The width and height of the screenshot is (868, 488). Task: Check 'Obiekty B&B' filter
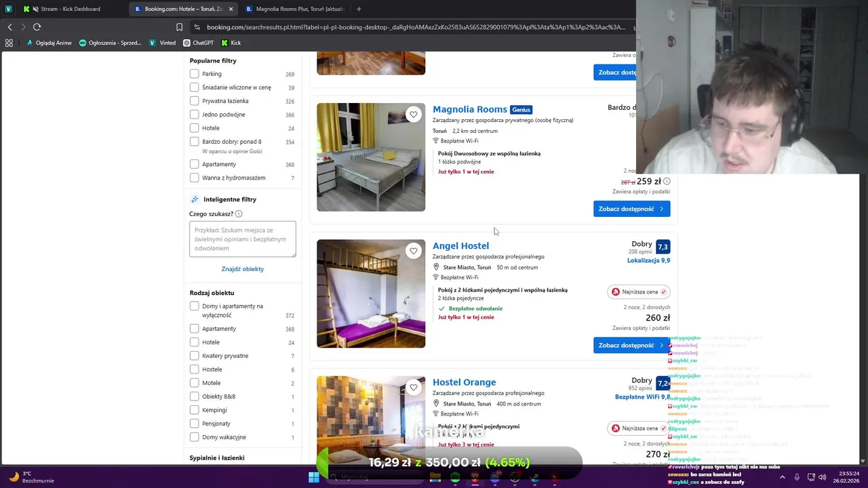click(195, 396)
